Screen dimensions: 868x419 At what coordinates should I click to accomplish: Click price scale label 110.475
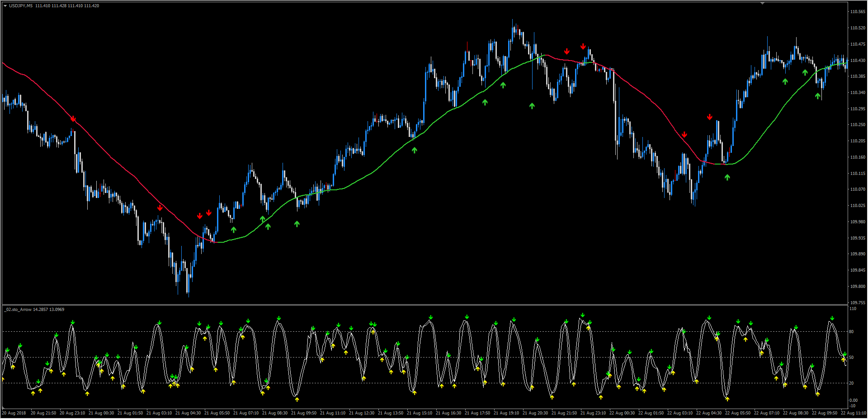tap(858, 44)
